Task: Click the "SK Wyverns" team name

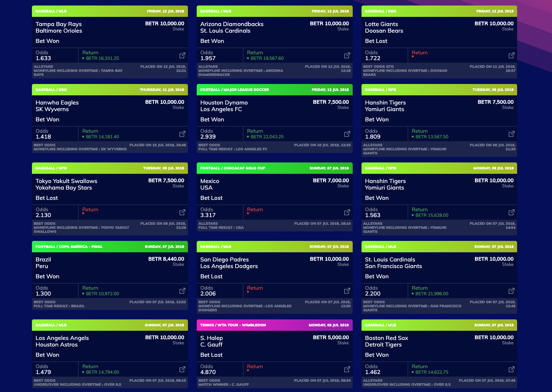Action: point(52,109)
